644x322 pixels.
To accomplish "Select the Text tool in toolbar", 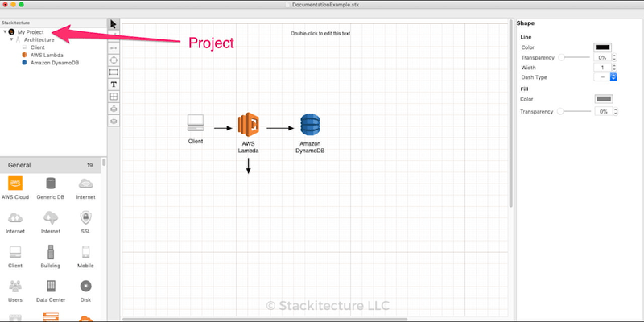I will [114, 85].
